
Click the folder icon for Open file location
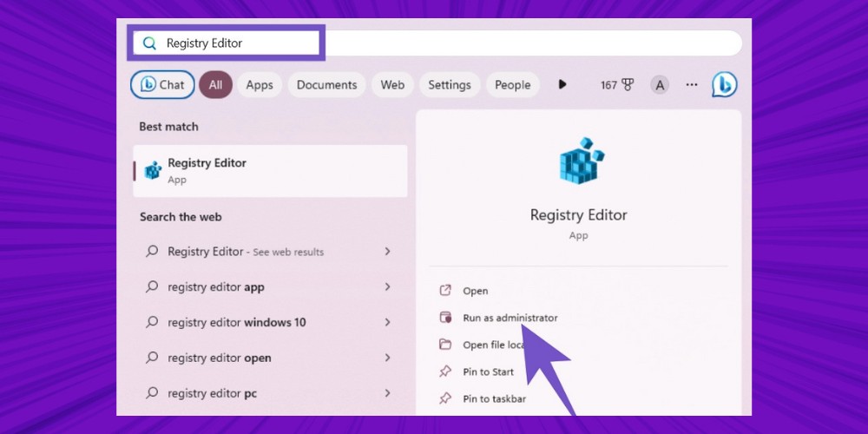pyautogui.click(x=445, y=345)
